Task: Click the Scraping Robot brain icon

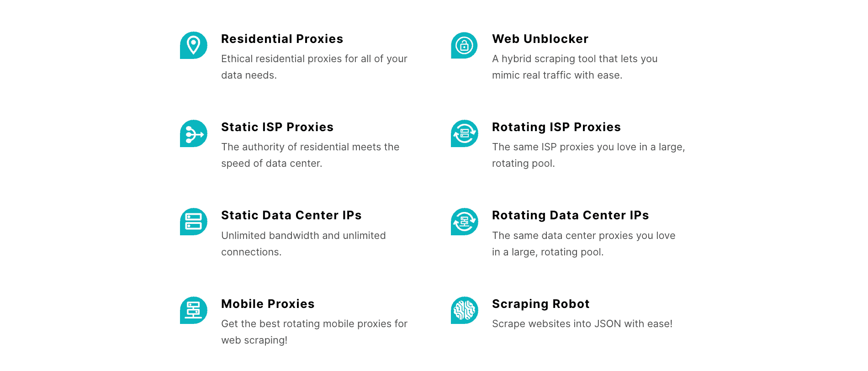Action: pyautogui.click(x=464, y=310)
